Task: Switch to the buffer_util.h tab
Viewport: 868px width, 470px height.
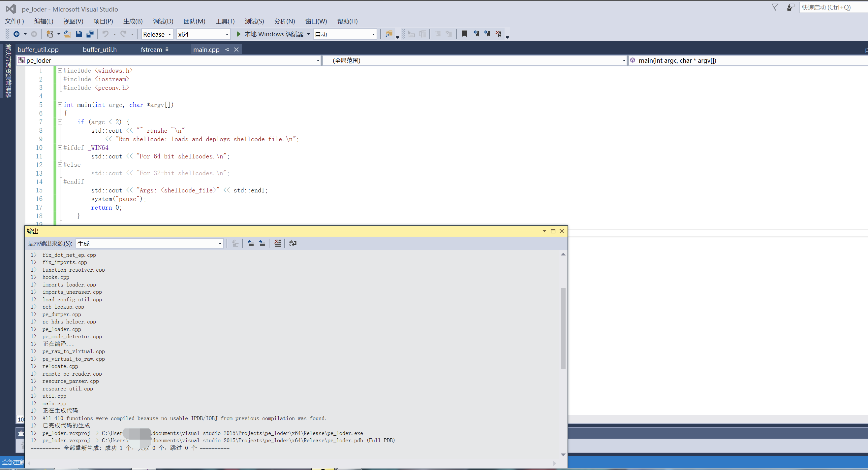Action: (100, 49)
